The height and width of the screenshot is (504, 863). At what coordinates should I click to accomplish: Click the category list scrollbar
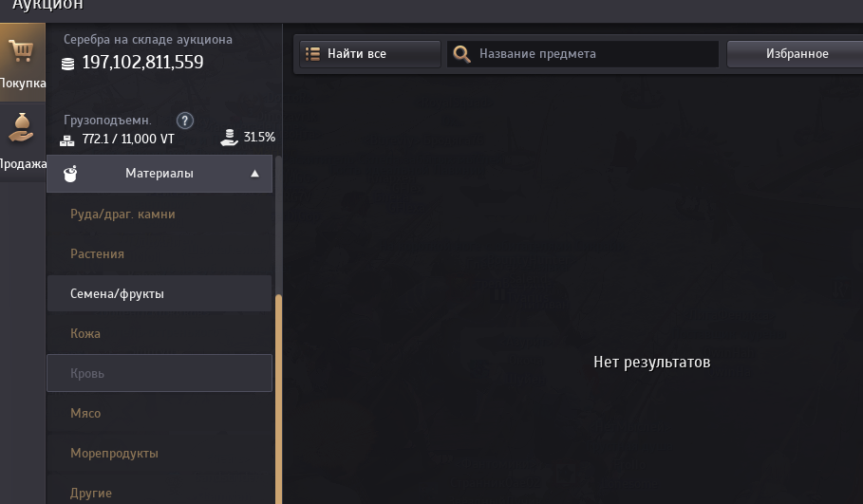(x=278, y=399)
